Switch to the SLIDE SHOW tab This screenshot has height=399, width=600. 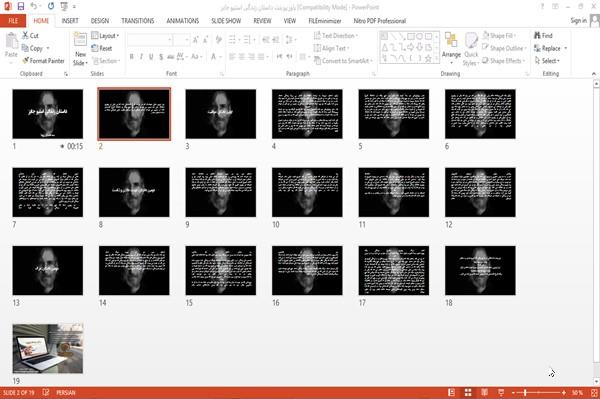pos(226,21)
